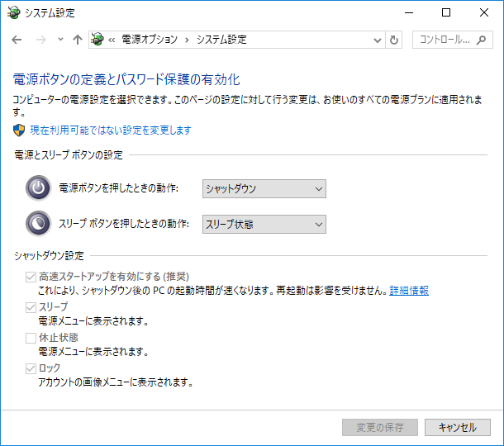The width and height of the screenshot is (504, 446).
Task: Click the 詳細情報 link
Action: (x=409, y=291)
